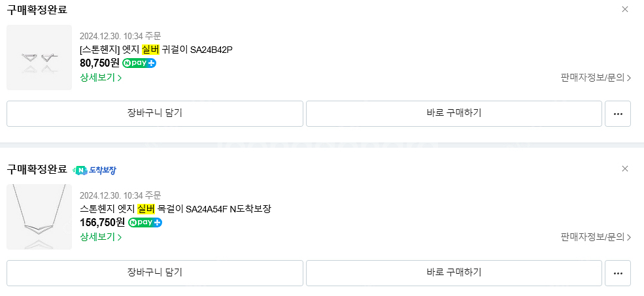Add the necklace to cart with 장바구니 담기
The image size is (644, 296).
pos(155,272)
